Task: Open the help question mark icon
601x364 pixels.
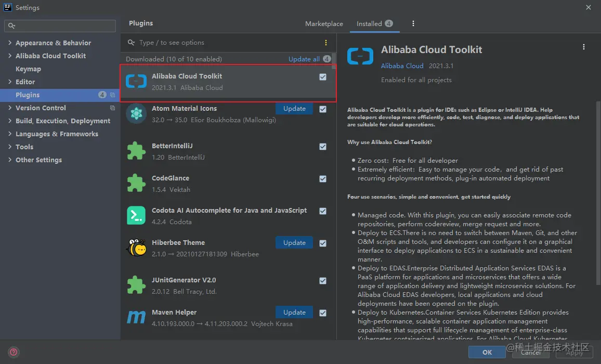Action: tap(14, 352)
